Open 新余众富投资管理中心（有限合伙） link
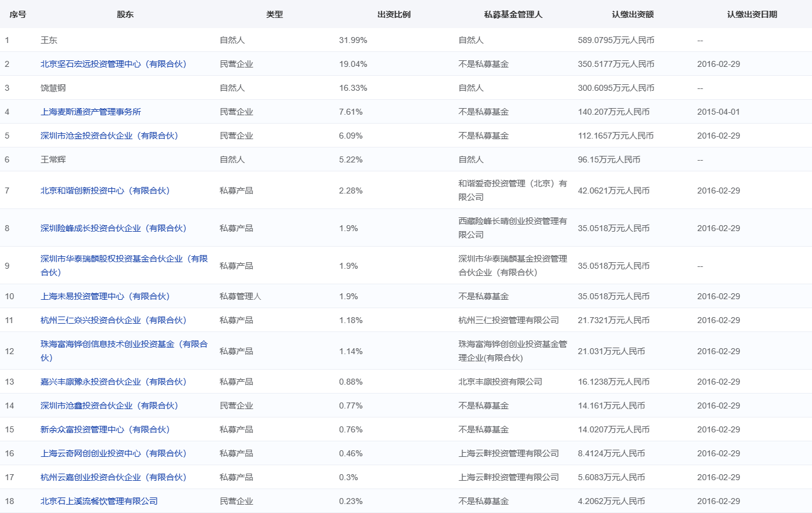This screenshot has width=812, height=513. tap(105, 429)
